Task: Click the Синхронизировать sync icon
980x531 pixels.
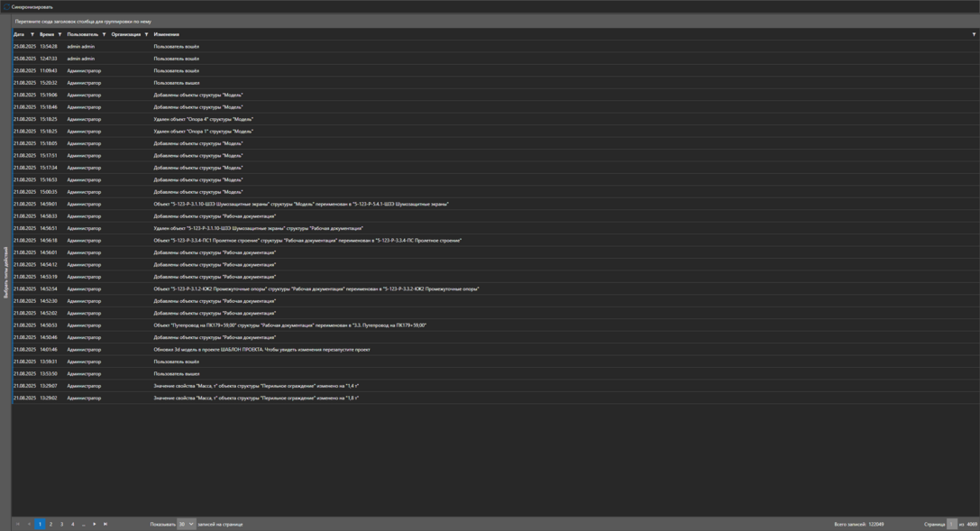Action: [x=5, y=6]
